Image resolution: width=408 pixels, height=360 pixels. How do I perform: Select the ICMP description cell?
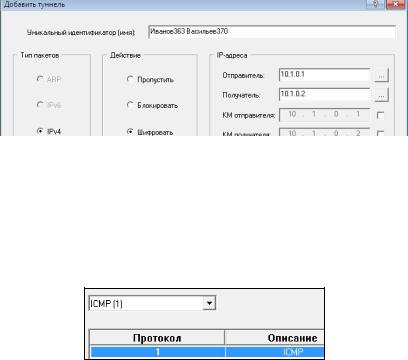(275, 352)
